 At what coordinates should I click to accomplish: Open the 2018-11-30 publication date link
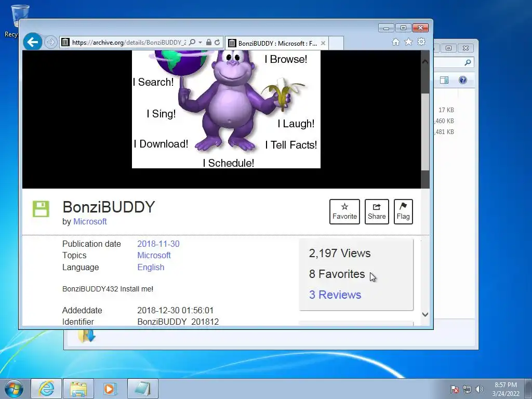tap(158, 244)
